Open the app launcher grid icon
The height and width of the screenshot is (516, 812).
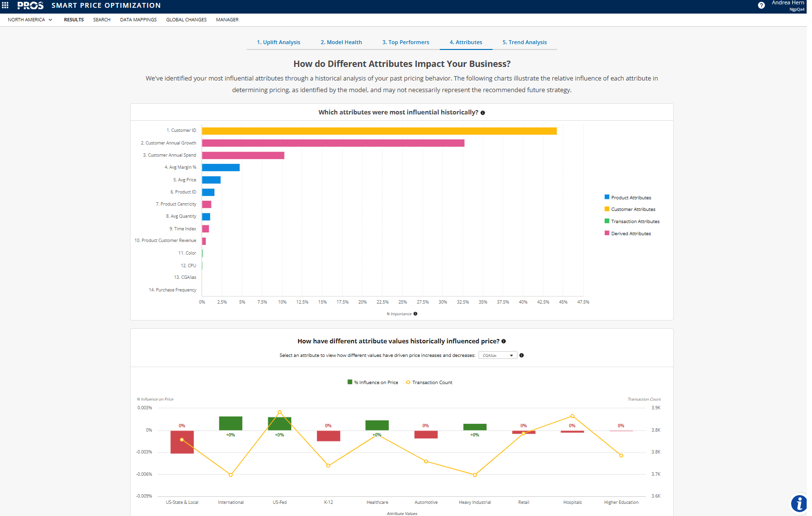(x=5, y=6)
